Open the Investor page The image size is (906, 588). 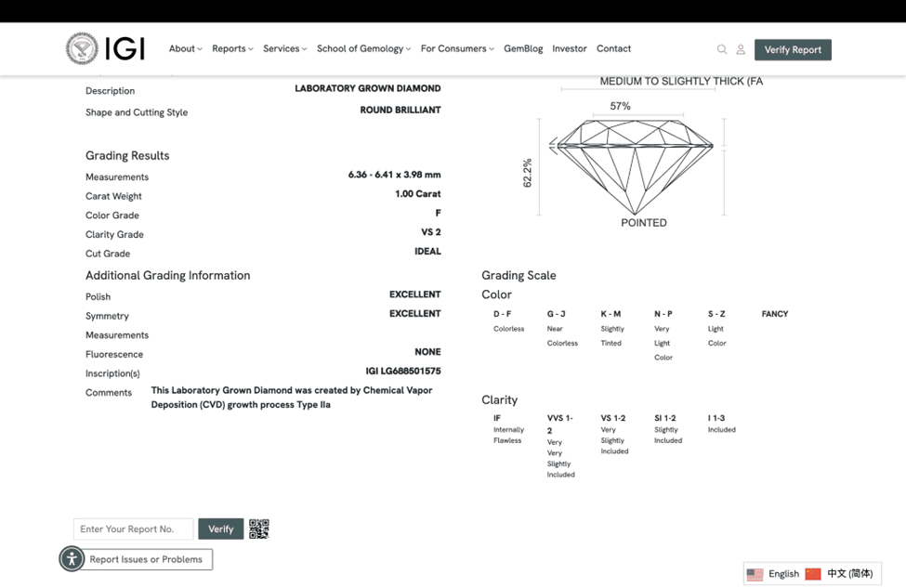(x=569, y=48)
